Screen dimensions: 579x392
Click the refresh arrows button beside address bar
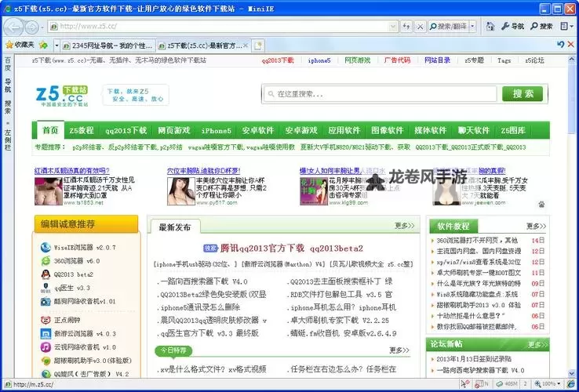pyautogui.click(x=406, y=26)
